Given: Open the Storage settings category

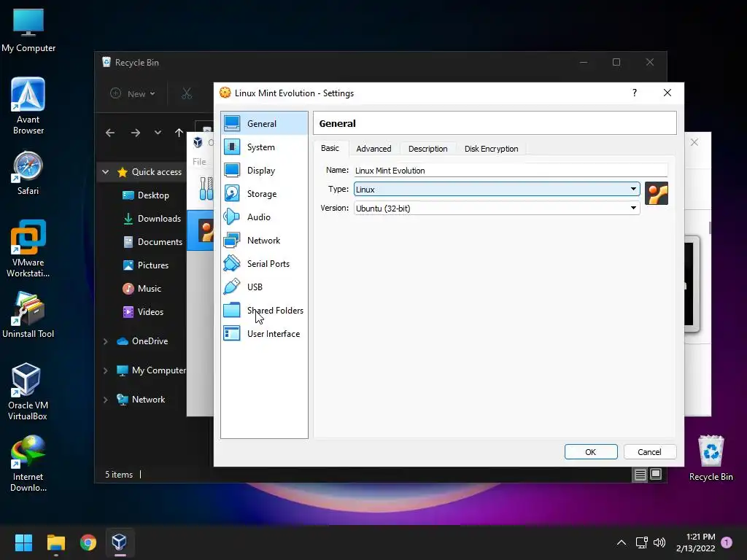Looking at the screenshot, I should pyautogui.click(x=264, y=194).
